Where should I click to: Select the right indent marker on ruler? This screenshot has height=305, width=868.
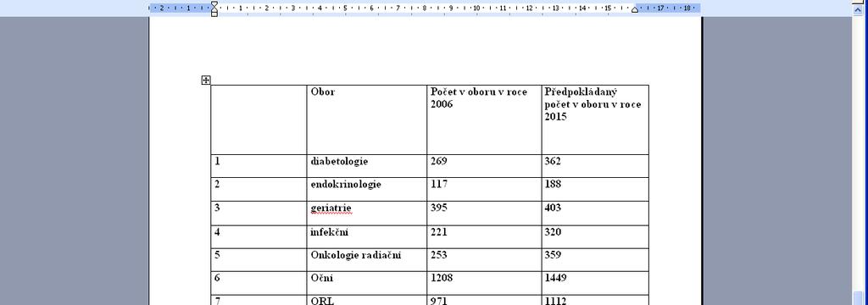coord(634,9)
